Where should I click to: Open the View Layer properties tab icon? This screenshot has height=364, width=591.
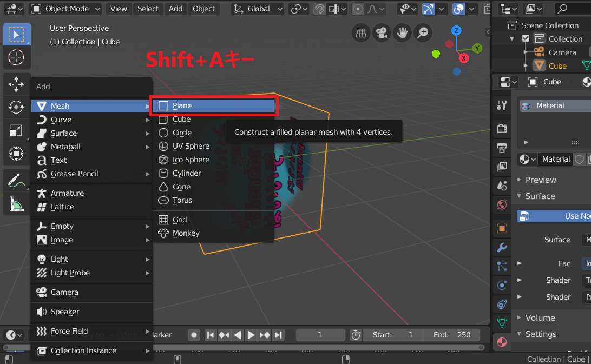point(502,167)
